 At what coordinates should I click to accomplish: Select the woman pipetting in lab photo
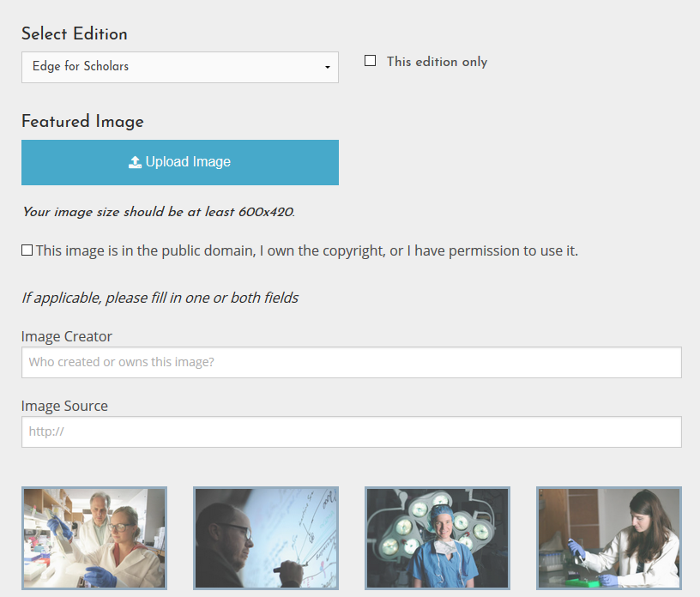pos(609,538)
